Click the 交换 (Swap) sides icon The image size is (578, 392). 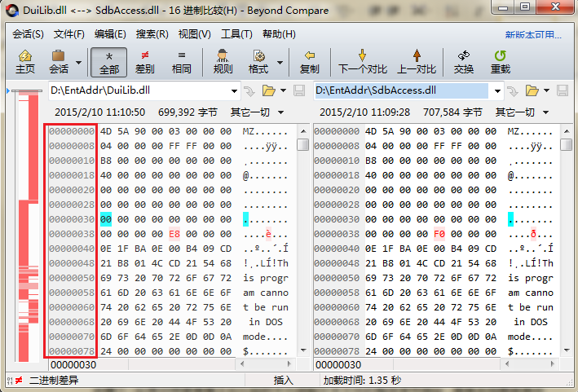click(464, 61)
